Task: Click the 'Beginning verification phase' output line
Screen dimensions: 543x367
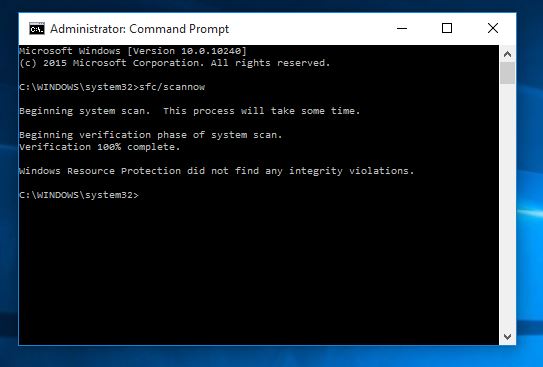Action: [151, 135]
